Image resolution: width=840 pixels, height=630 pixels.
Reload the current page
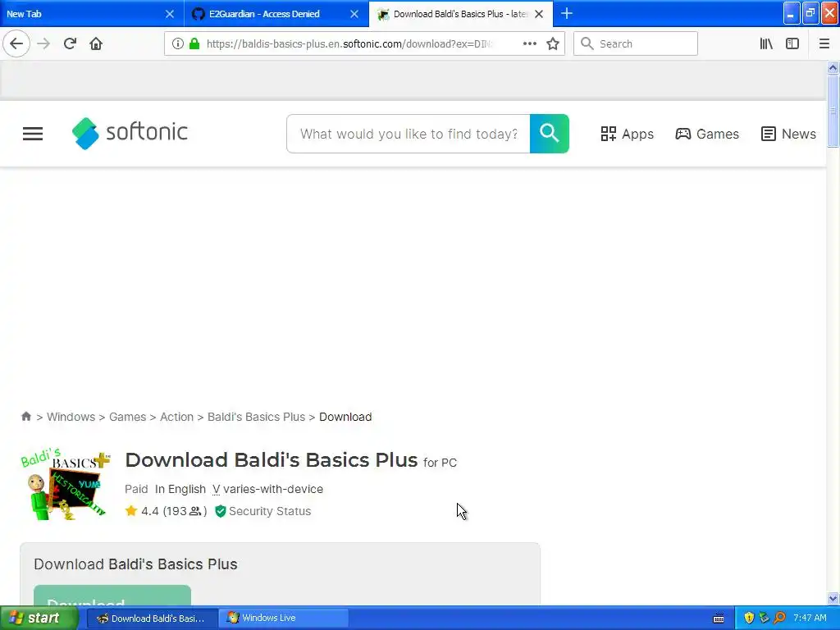tap(70, 43)
